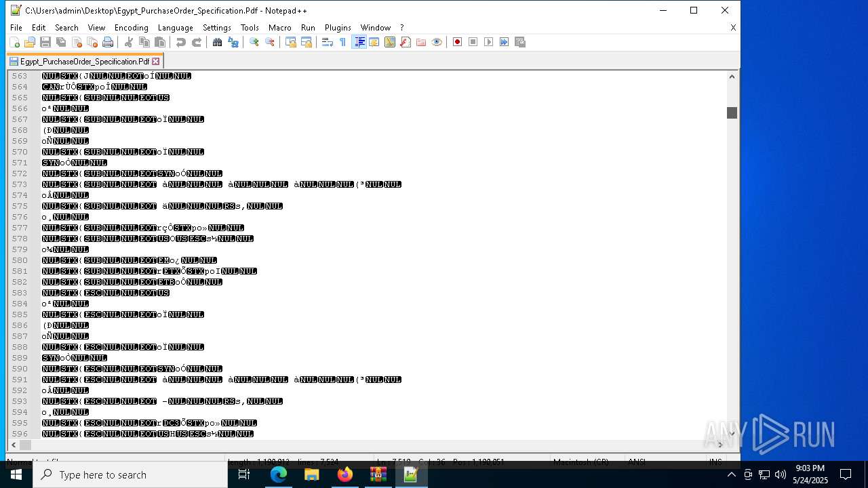Image resolution: width=868 pixels, height=488 pixels.
Task: Open the Language menu
Action: (x=176, y=28)
